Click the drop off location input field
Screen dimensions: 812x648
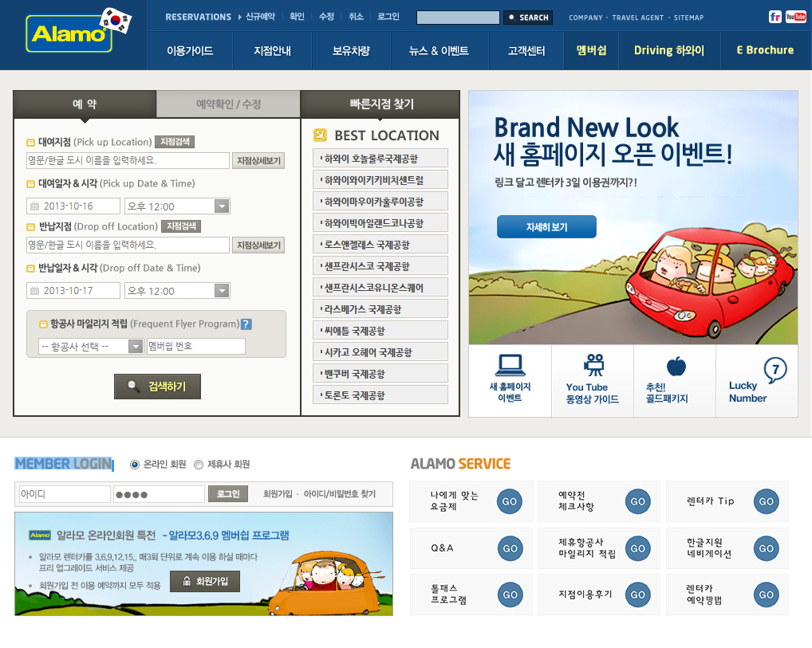(128, 245)
